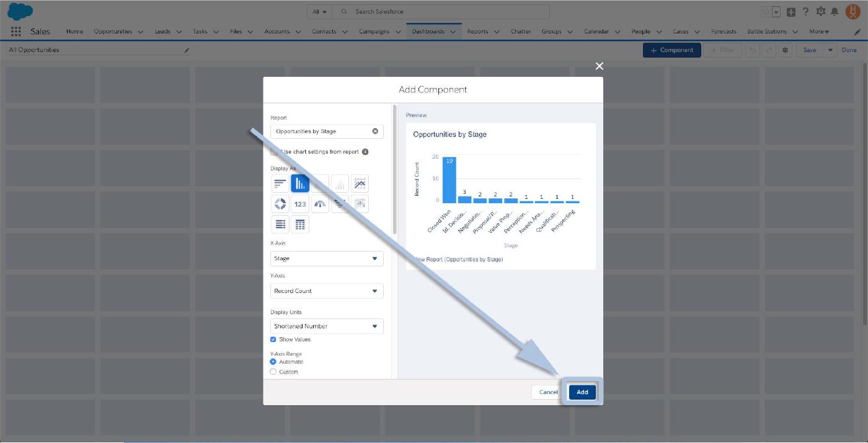Pick the donut chart display icon
Image resolution: width=868 pixels, height=443 pixels.
point(280,204)
